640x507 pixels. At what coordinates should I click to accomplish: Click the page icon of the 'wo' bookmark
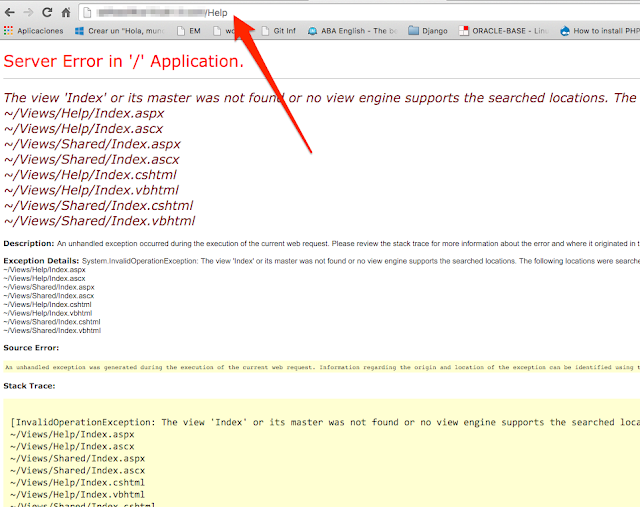tap(217, 31)
